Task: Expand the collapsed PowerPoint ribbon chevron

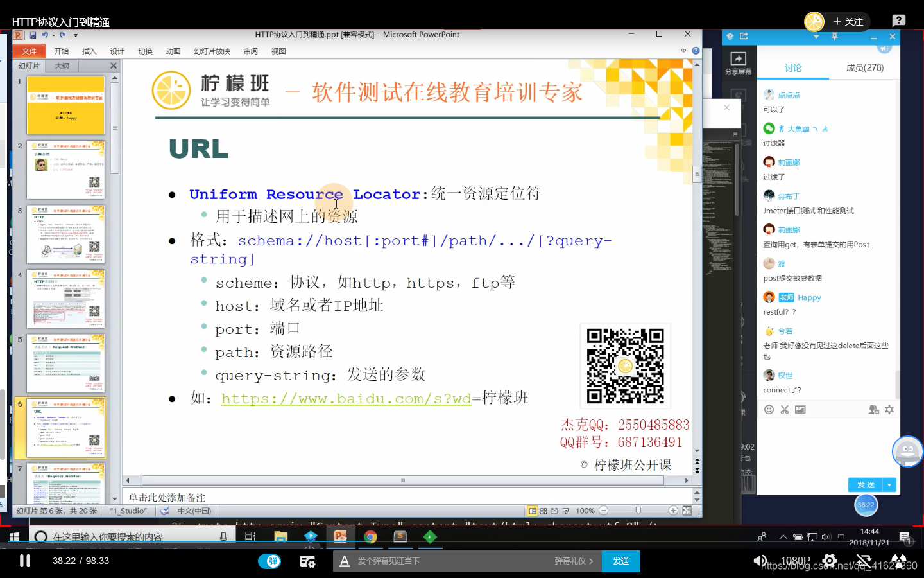Action: coord(683,51)
